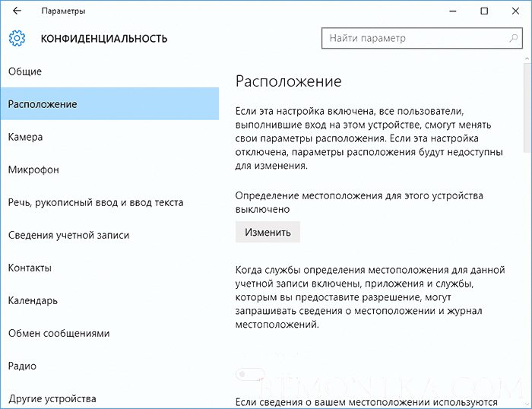The height and width of the screenshot is (409, 532).
Task: Open 'Сведения учетной записи' section
Action: (x=109, y=235)
